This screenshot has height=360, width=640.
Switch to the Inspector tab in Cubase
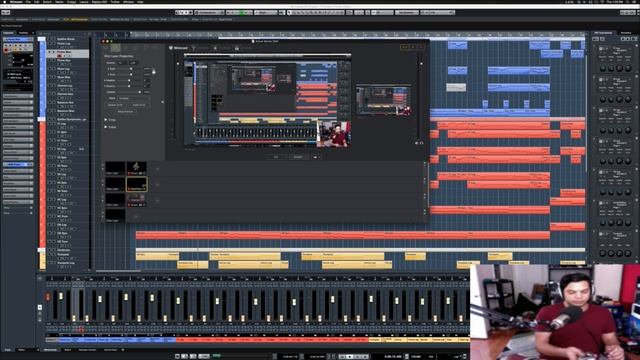pyautogui.click(x=9, y=33)
